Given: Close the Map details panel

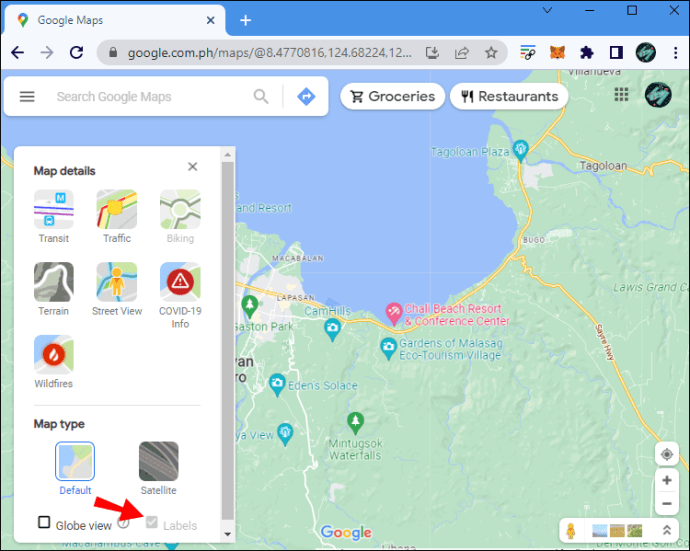Looking at the screenshot, I should [x=192, y=166].
